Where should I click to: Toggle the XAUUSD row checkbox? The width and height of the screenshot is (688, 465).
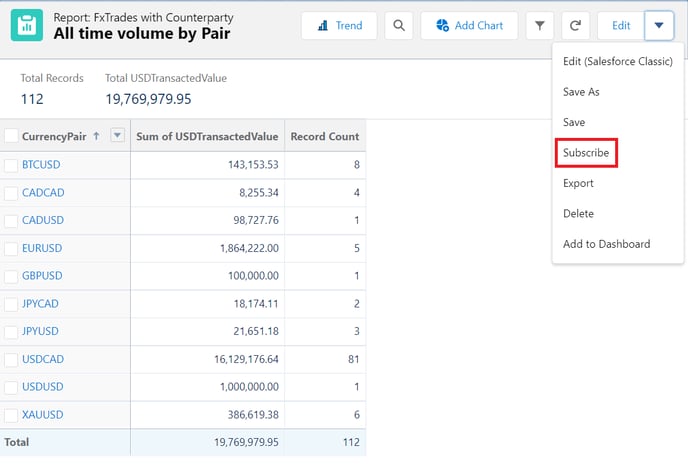pos(11,414)
